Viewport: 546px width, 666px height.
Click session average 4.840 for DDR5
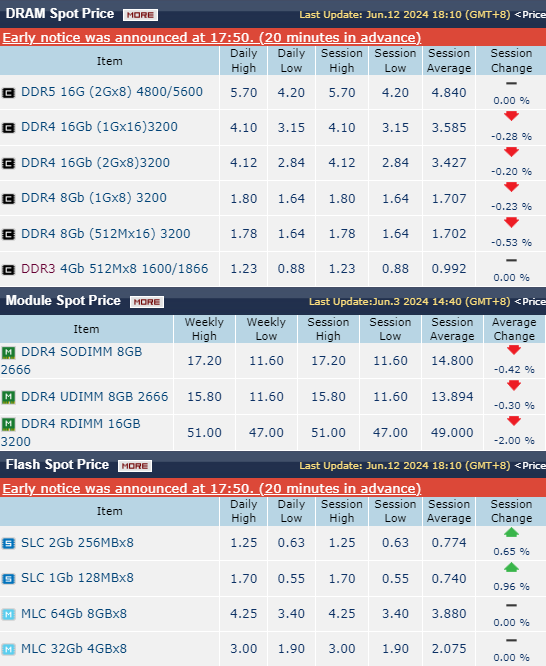click(449, 93)
